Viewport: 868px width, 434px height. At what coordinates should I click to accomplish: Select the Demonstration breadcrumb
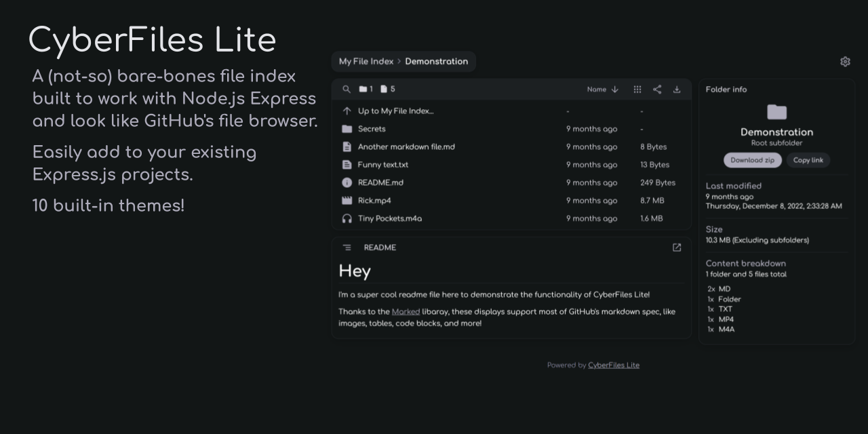(437, 62)
